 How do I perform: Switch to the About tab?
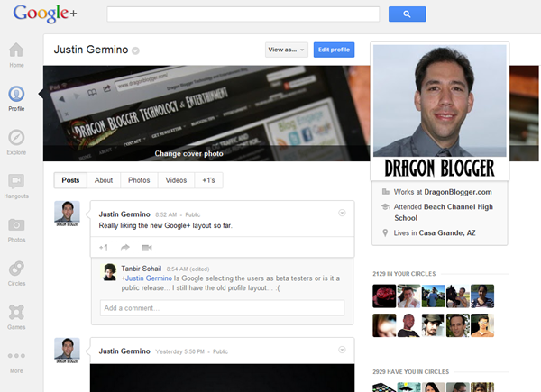pyautogui.click(x=104, y=180)
